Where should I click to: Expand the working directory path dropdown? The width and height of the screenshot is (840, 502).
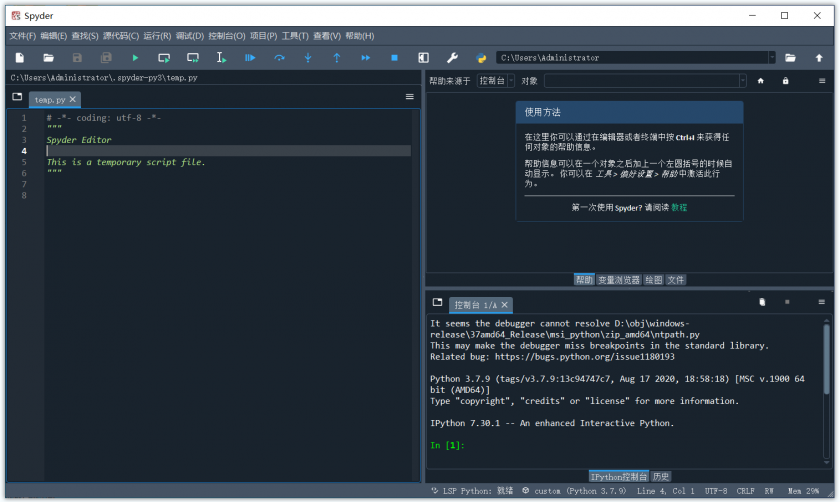(x=772, y=57)
